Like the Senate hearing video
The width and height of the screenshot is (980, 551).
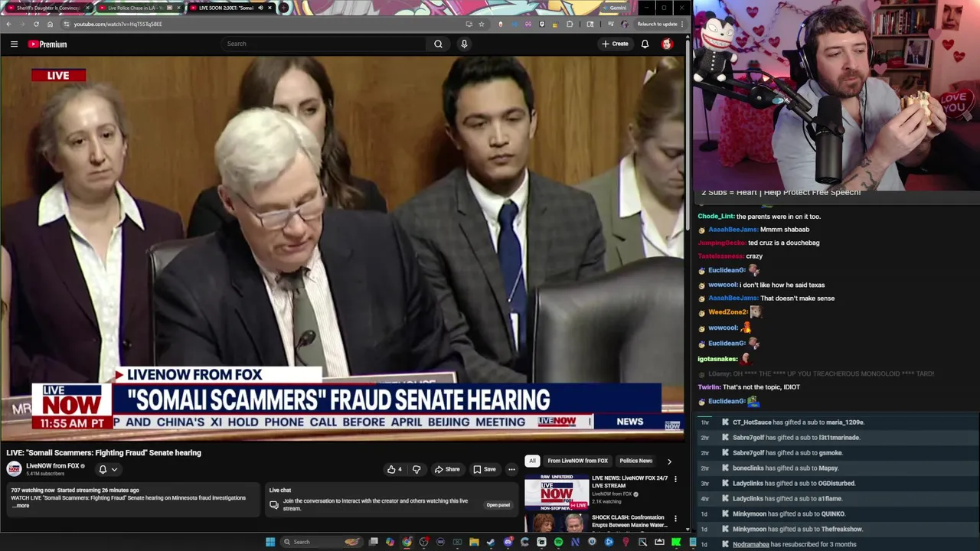point(394,469)
